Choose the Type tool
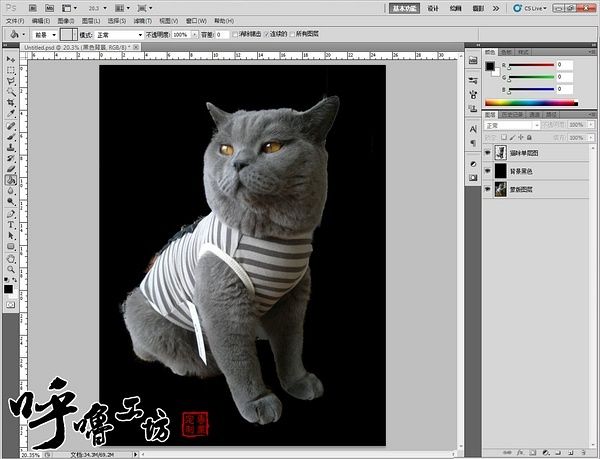 pyautogui.click(x=10, y=225)
